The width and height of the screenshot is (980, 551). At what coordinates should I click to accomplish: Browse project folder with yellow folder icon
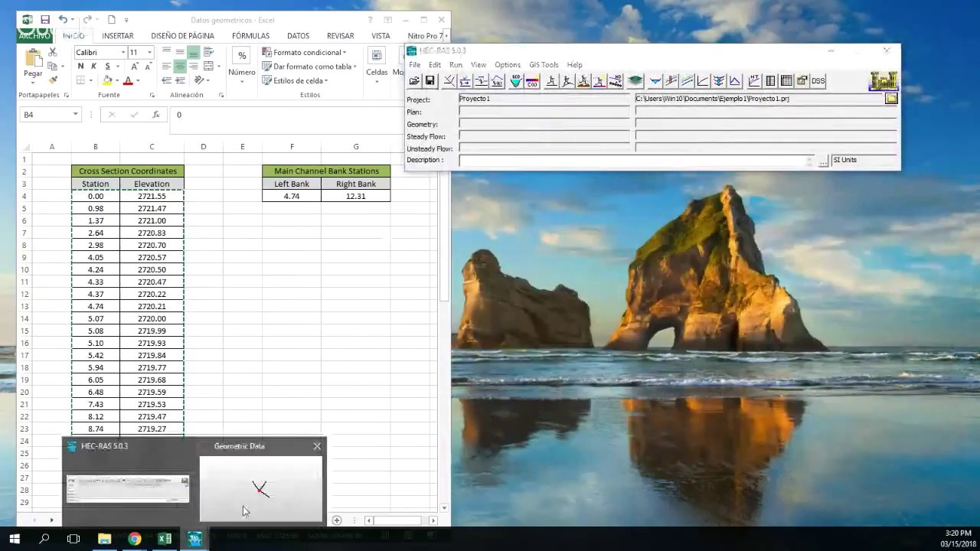pos(891,99)
